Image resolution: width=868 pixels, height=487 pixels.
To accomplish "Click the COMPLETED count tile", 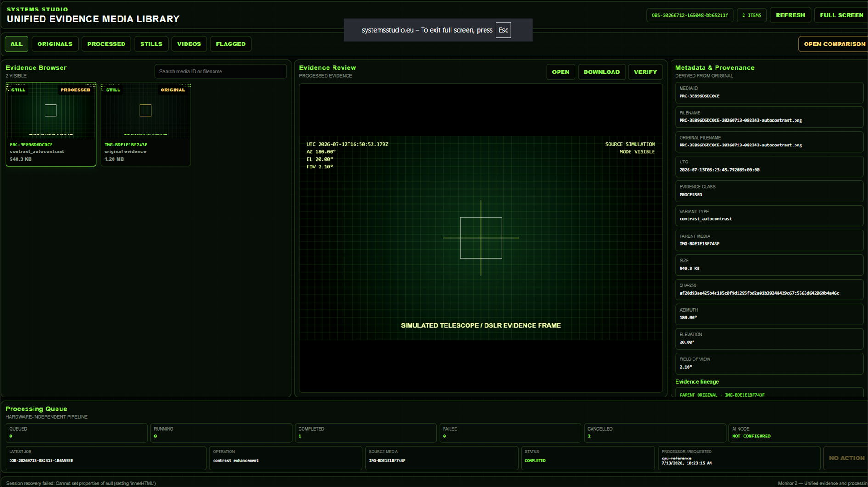I will (366, 432).
